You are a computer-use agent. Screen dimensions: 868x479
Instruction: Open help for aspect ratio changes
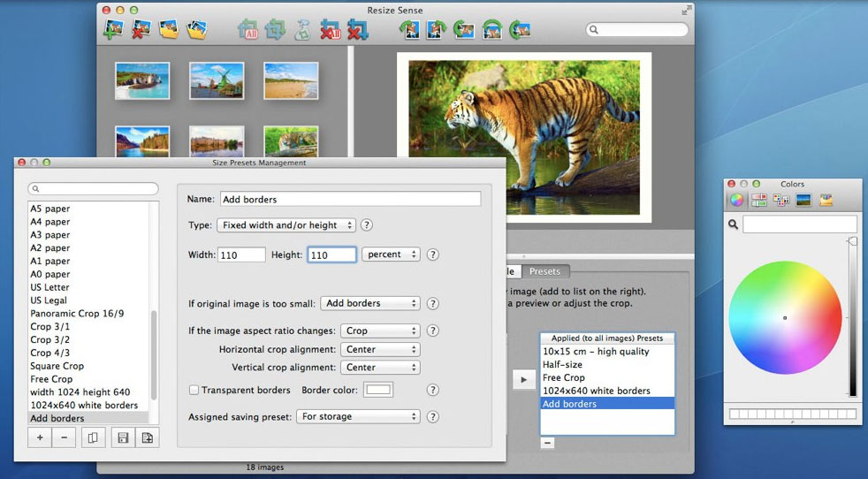pos(433,331)
